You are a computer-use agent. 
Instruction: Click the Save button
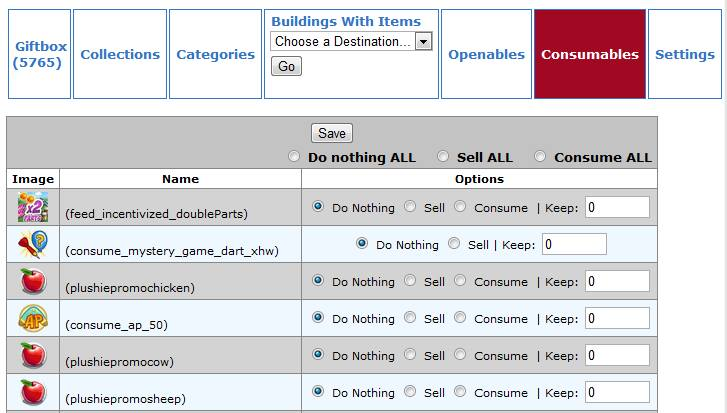tap(332, 133)
